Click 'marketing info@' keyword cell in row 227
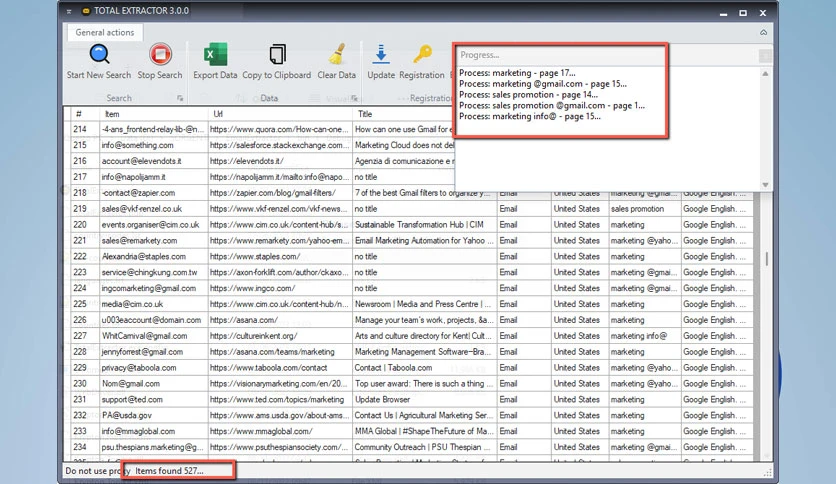The image size is (836, 484). point(645,336)
